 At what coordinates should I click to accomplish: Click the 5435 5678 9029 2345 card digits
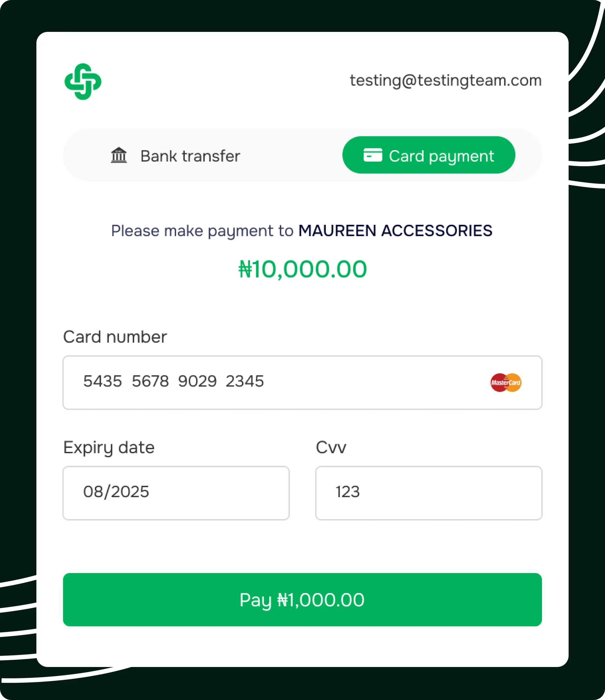(173, 381)
